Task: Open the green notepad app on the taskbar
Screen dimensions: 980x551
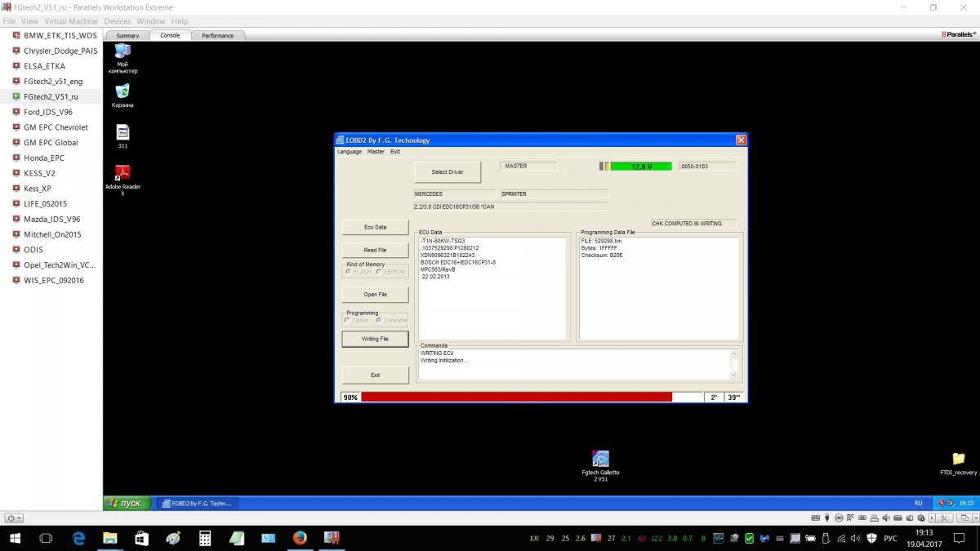Action: [x=237, y=538]
